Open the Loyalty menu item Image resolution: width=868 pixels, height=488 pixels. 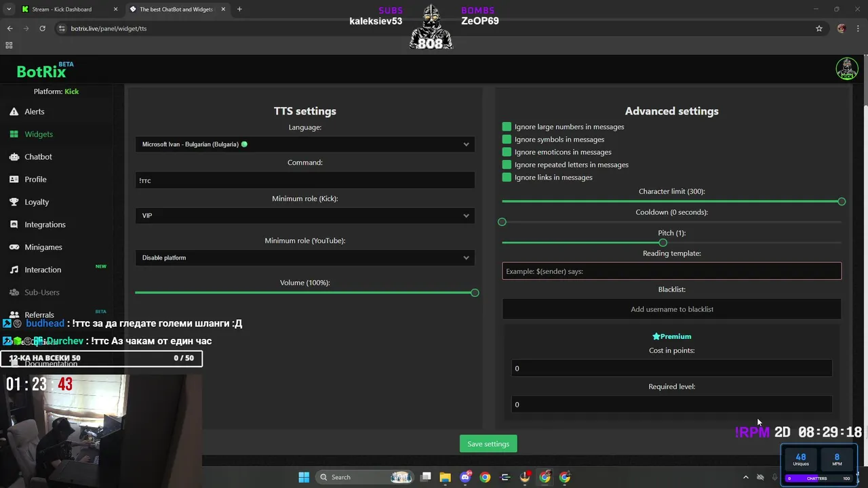tap(37, 202)
